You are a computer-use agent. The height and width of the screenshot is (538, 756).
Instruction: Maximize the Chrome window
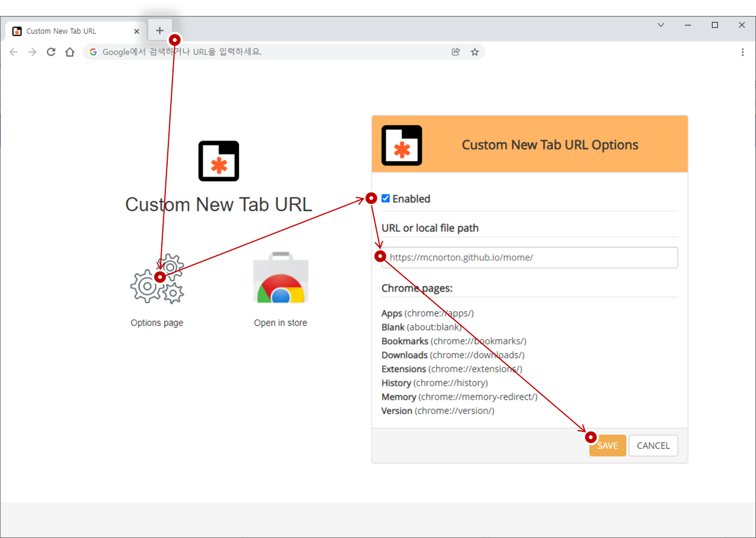[715, 25]
